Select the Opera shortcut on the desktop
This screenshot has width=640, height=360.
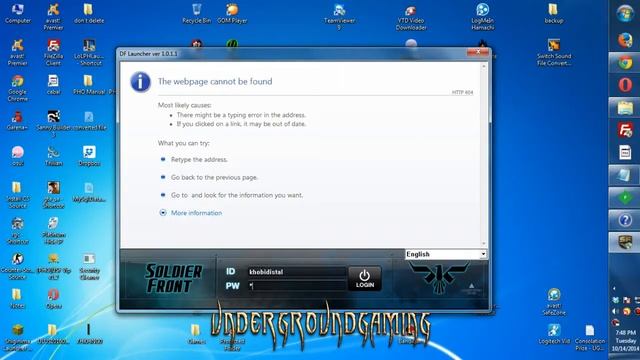[53, 299]
